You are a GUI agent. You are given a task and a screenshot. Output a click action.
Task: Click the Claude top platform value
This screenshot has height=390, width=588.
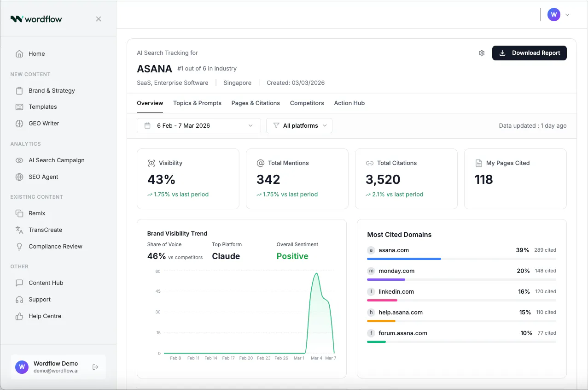tap(226, 256)
